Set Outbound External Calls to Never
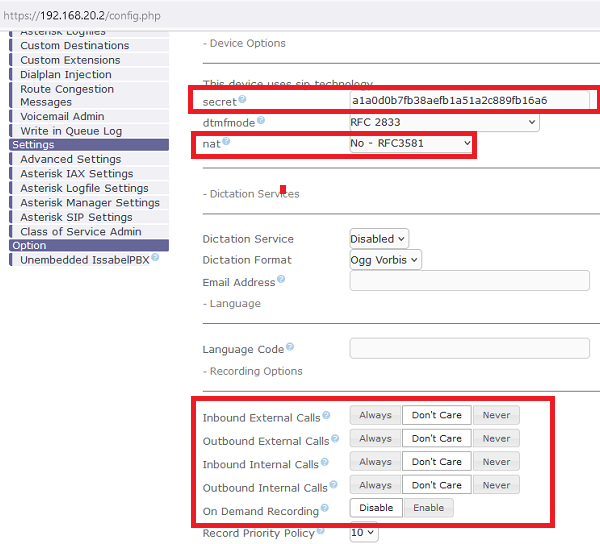 tap(496, 438)
